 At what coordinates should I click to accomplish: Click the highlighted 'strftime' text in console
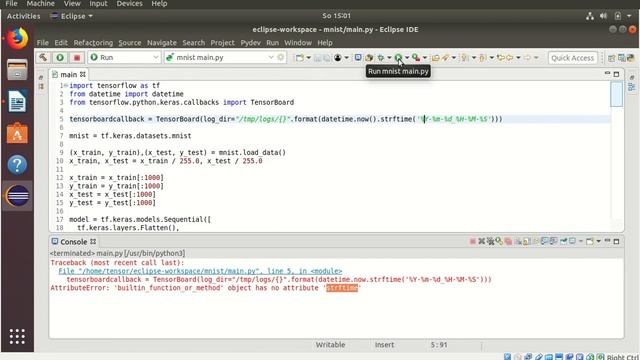tap(342, 288)
